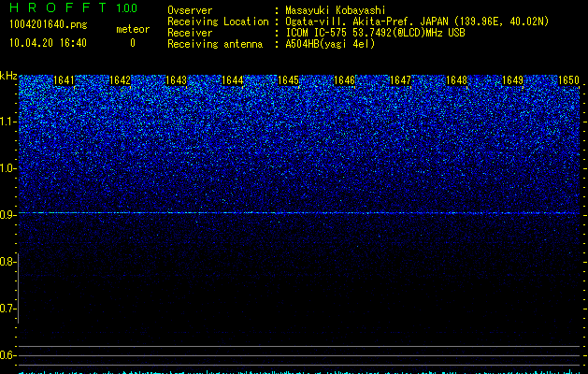Click the 1643 time marker
The height and width of the screenshot is (374, 588).
[176, 80]
